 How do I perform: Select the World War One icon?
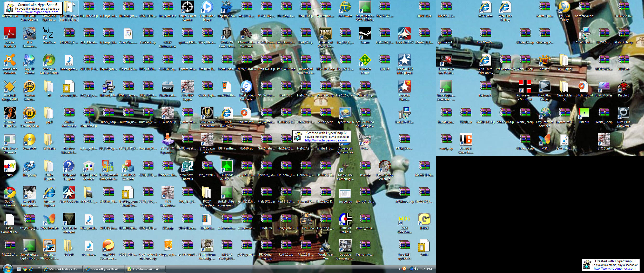pyautogui.click(x=326, y=250)
